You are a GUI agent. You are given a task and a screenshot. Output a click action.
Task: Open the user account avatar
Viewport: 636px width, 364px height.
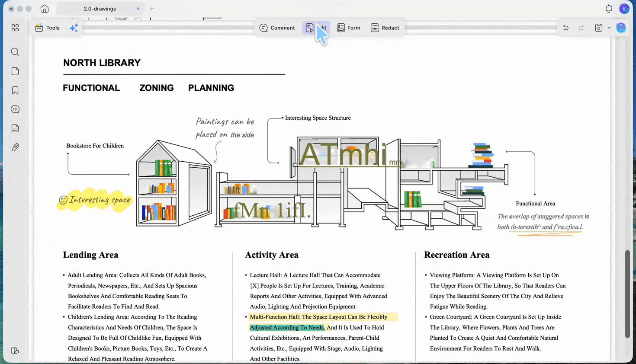(624, 9)
